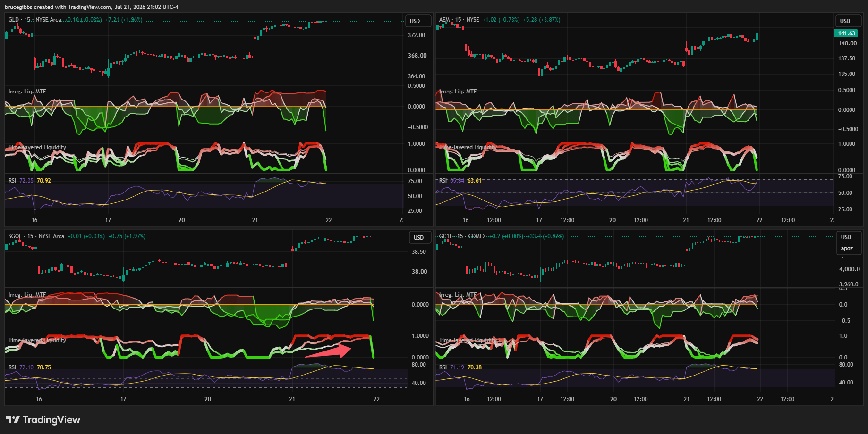Image resolution: width=868 pixels, height=434 pixels.
Task: Select the GC1! COMEX symbol title
Action: coord(462,236)
